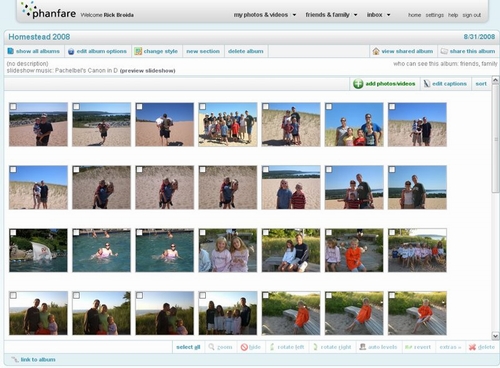This screenshot has height=368, width=500.
Task: Open thumbnail of man carrying child on back
Action: 165,124
